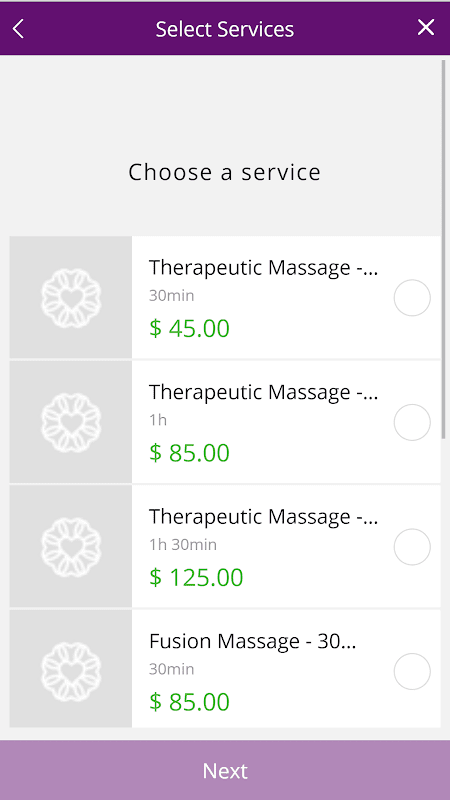The height and width of the screenshot is (800, 450).
Task: Select the 1h Therapeutic Massage radio button
Action: (x=412, y=422)
